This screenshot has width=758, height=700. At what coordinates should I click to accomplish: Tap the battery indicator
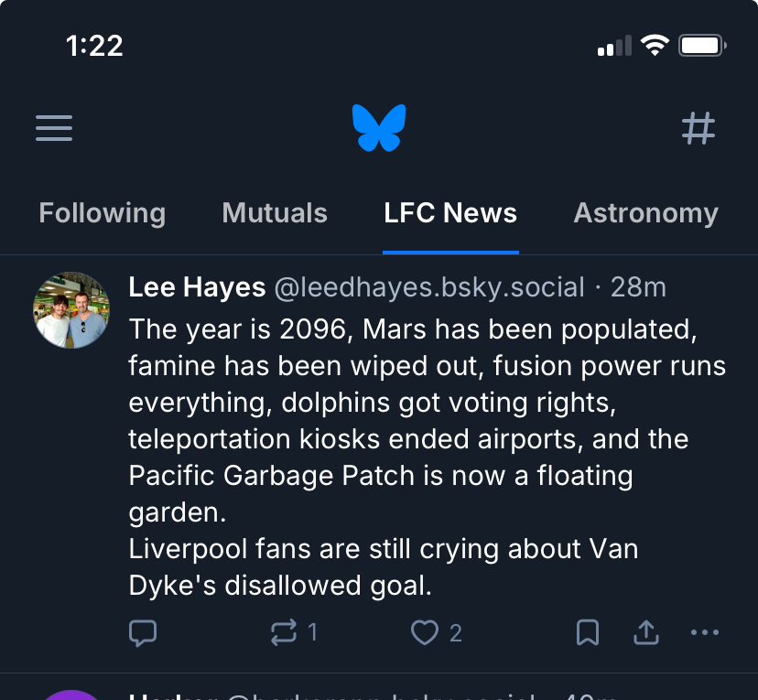[702, 46]
